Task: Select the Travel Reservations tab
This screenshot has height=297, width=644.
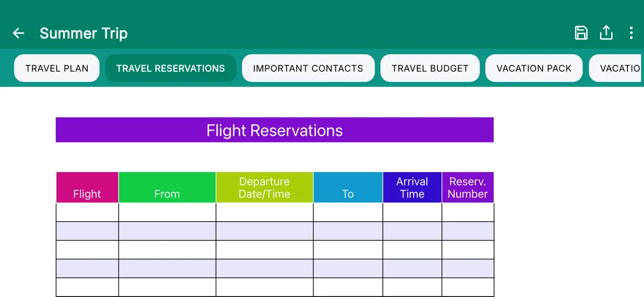Action: pos(171,68)
